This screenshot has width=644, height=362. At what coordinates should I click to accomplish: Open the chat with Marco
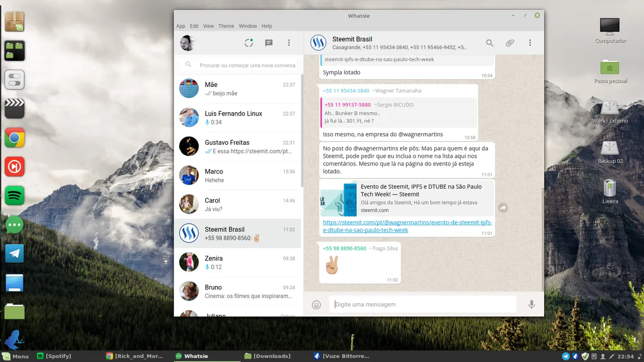click(x=237, y=175)
